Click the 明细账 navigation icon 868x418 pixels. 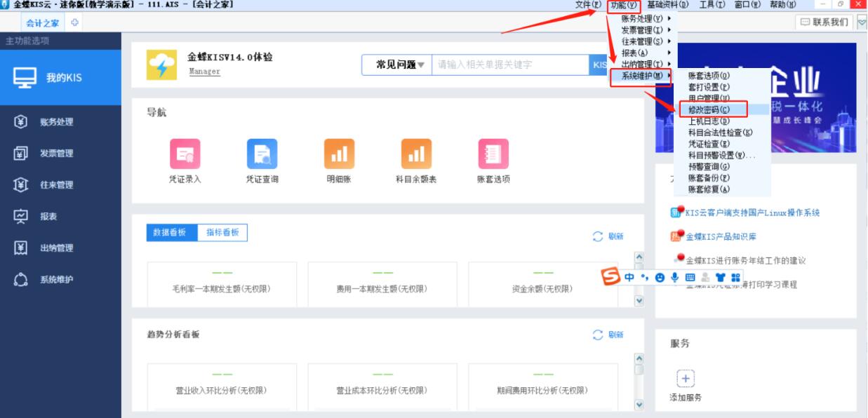point(339,154)
